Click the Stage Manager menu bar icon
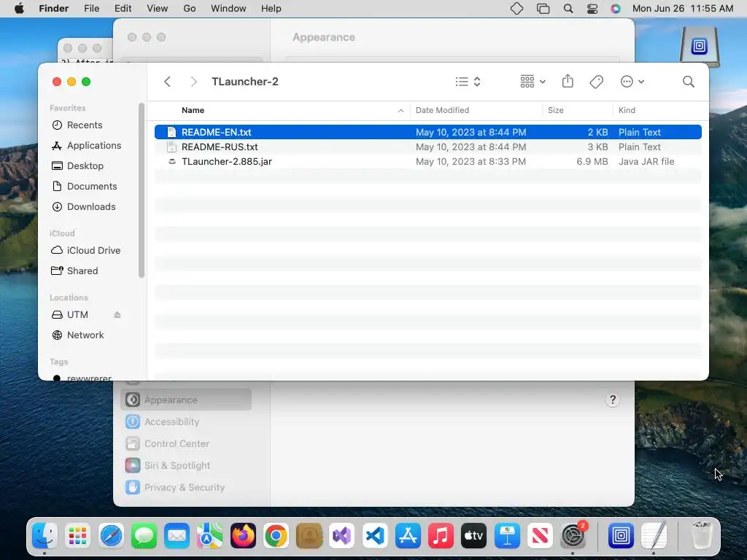The width and height of the screenshot is (747, 560). click(543, 9)
